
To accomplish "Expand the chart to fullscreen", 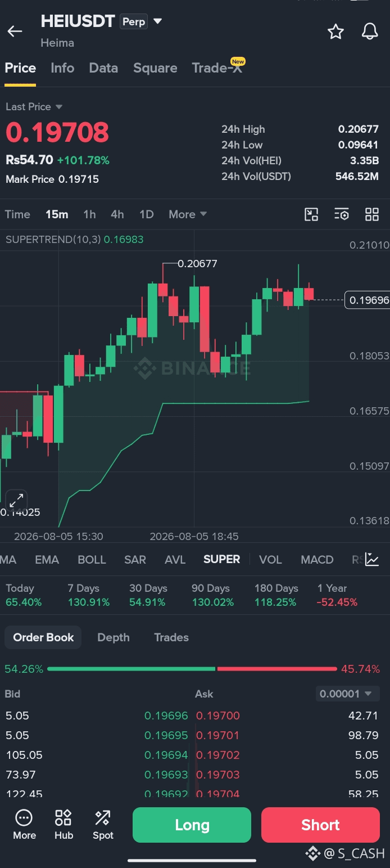I will pos(16,500).
